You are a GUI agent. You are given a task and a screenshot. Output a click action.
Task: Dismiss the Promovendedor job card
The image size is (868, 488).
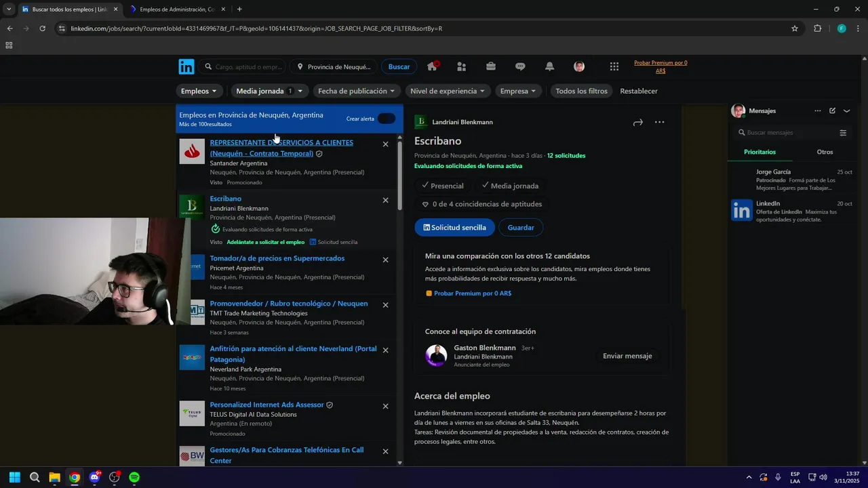coord(385,305)
